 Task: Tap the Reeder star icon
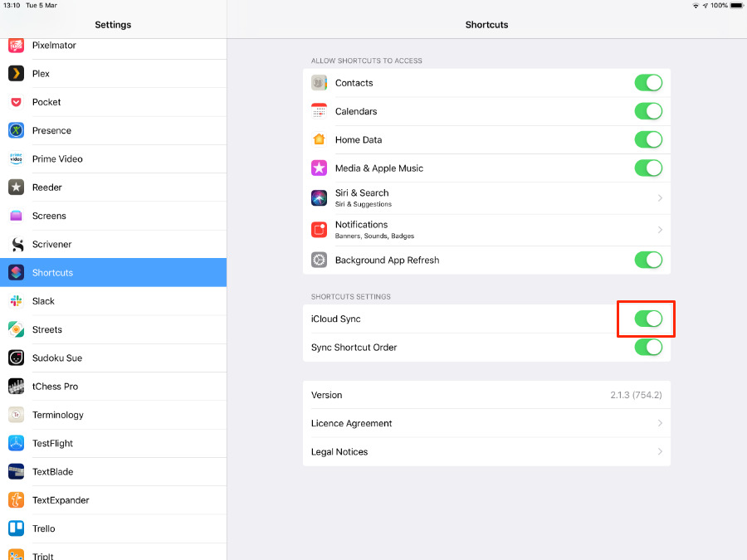coord(17,187)
